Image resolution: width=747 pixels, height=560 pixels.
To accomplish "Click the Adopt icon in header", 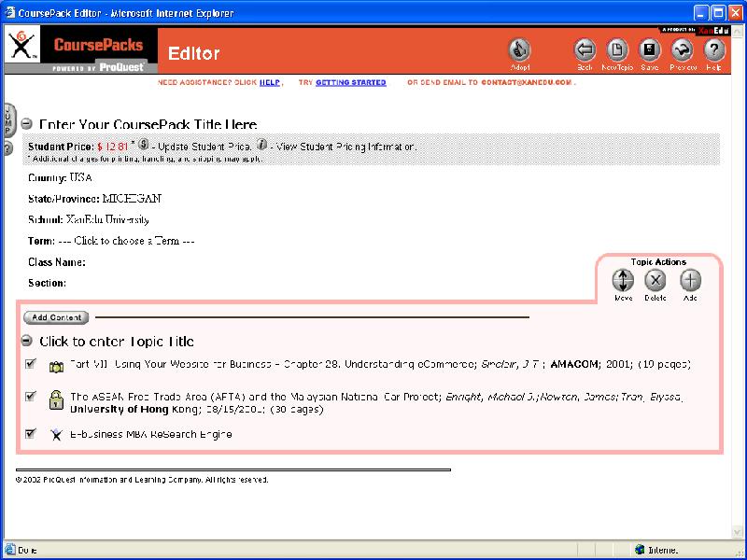I will (520, 50).
